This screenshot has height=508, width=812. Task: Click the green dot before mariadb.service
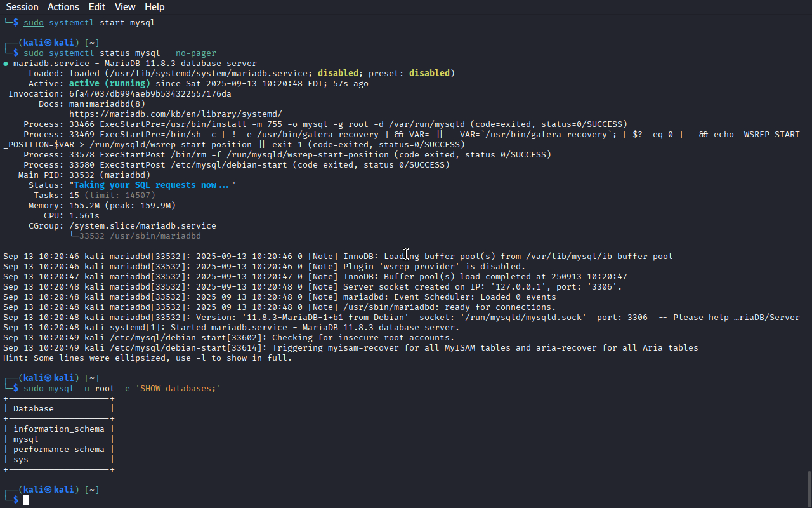click(6, 63)
